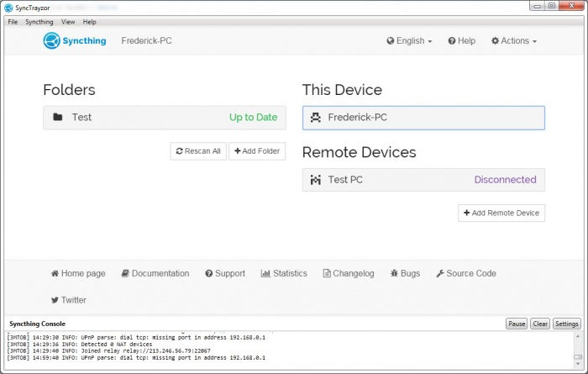Viewport: 588px width, 374px height.
Task: Click the Frederick-PC device avatar icon
Action: (315, 118)
